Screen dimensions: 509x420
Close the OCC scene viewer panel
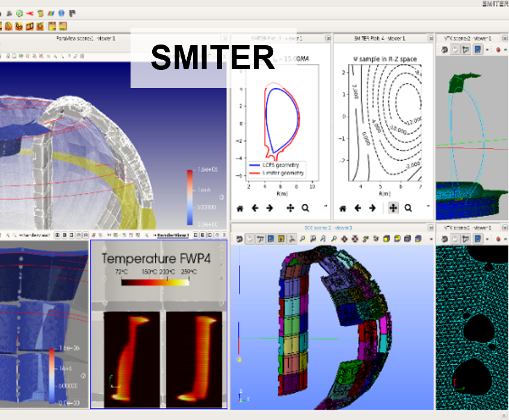[430, 228]
